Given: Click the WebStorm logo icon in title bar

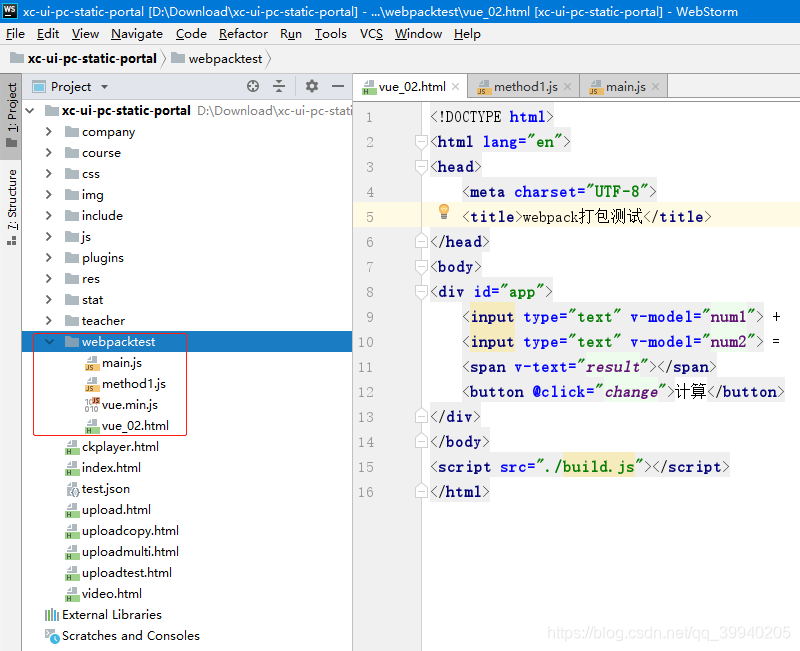Looking at the screenshot, I should click(x=9, y=10).
